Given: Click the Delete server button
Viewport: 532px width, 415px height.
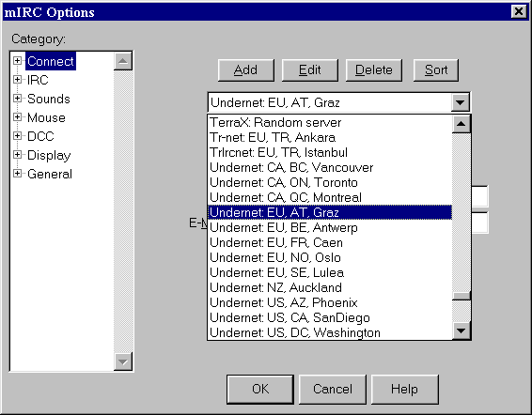Looking at the screenshot, I should pyautogui.click(x=374, y=70).
